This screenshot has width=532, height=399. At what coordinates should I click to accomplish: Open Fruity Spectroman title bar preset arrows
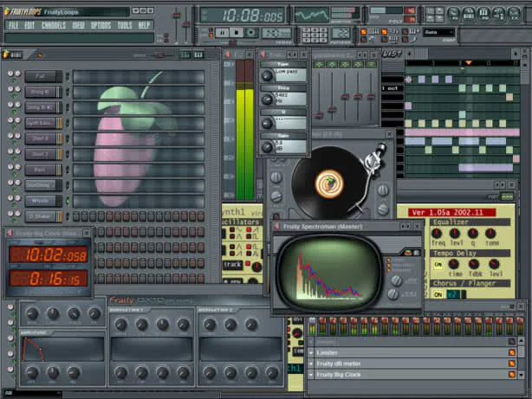(405, 226)
